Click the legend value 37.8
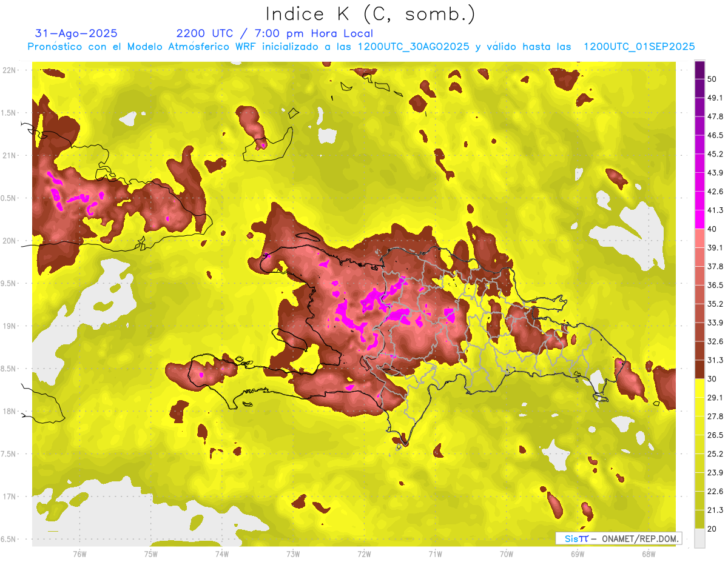728x562 pixels. 715,266
